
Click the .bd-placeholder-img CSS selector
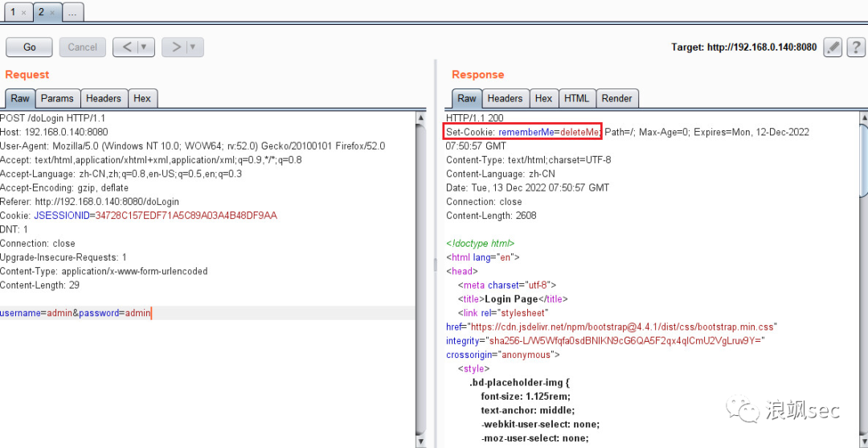pyautogui.click(x=520, y=383)
